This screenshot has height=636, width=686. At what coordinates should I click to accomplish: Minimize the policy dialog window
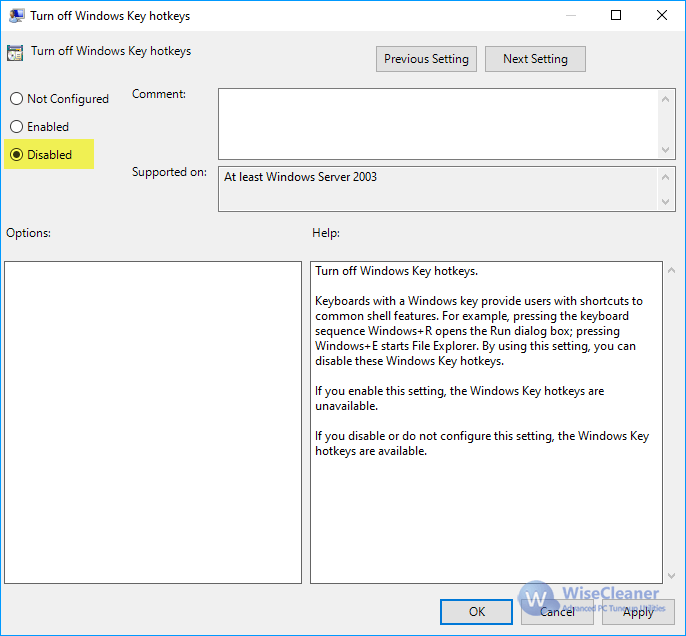coord(570,16)
